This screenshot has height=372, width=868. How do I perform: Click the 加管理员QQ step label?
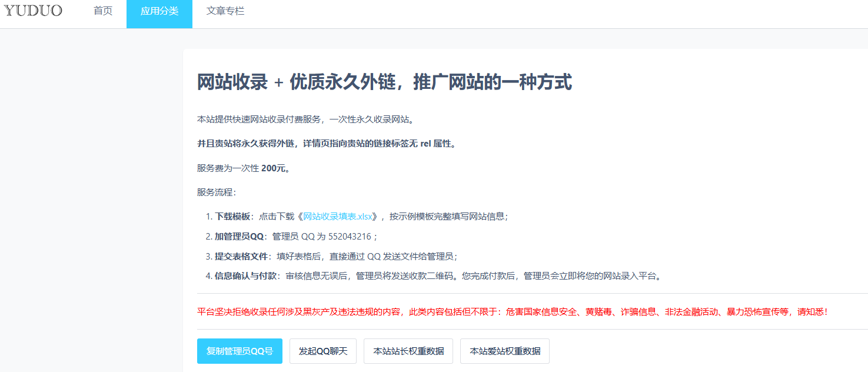coord(239,236)
